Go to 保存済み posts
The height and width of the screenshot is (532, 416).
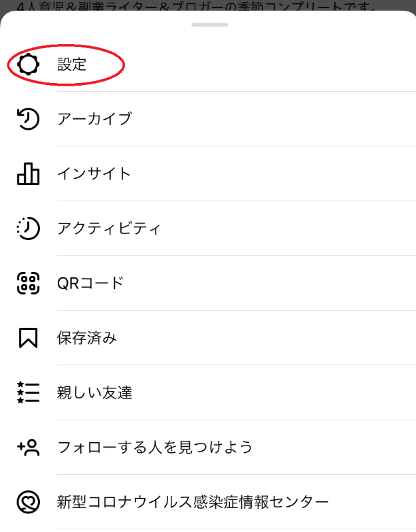click(x=87, y=338)
